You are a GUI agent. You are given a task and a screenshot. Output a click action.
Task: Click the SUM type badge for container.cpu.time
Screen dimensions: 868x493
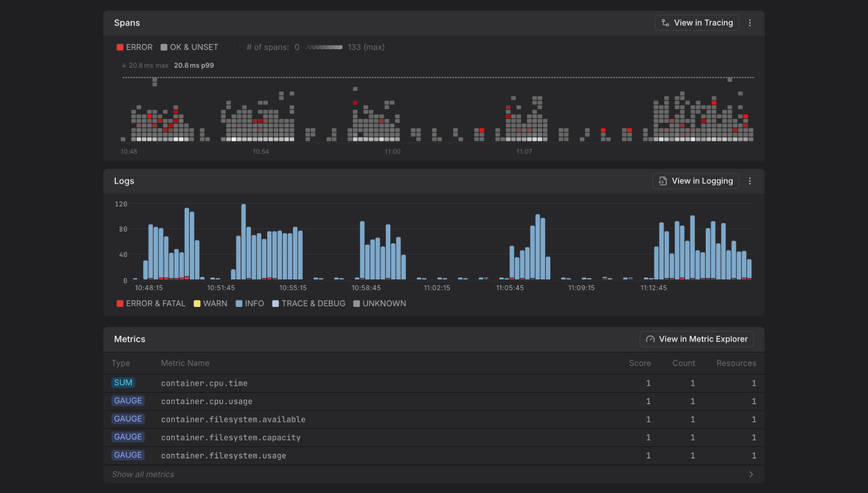(x=123, y=382)
